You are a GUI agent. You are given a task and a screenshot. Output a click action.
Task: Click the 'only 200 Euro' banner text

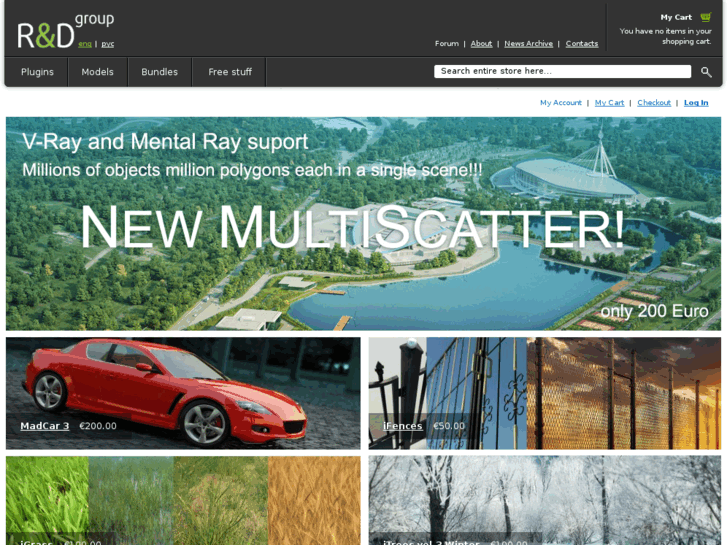pos(654,311)
